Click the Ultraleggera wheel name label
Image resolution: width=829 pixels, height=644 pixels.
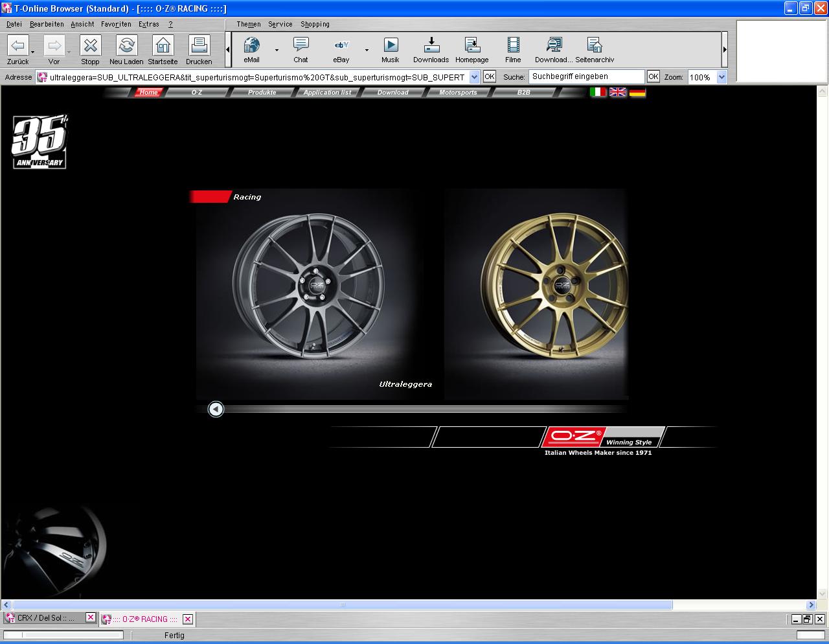[405, 384]
